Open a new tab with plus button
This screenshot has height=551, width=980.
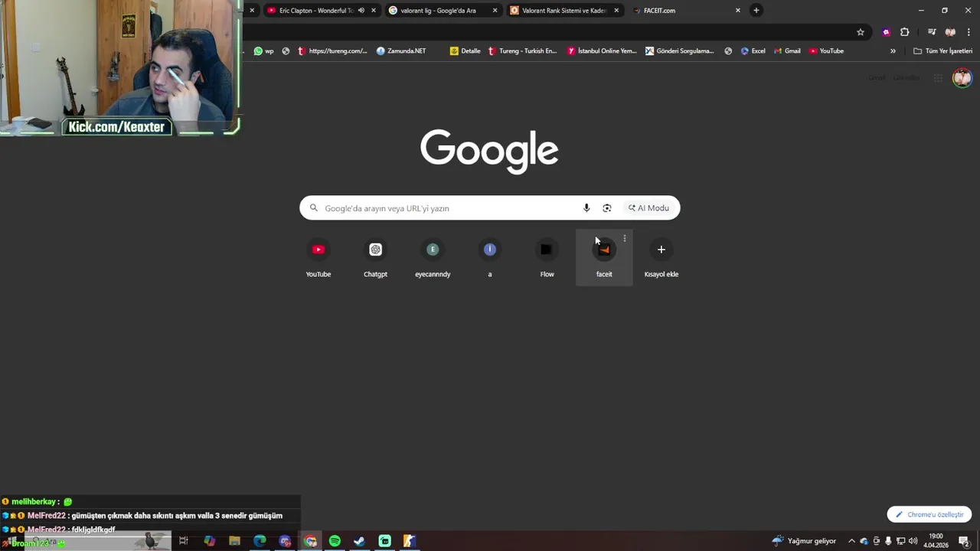pyautogui.click(x=756, y=11)
